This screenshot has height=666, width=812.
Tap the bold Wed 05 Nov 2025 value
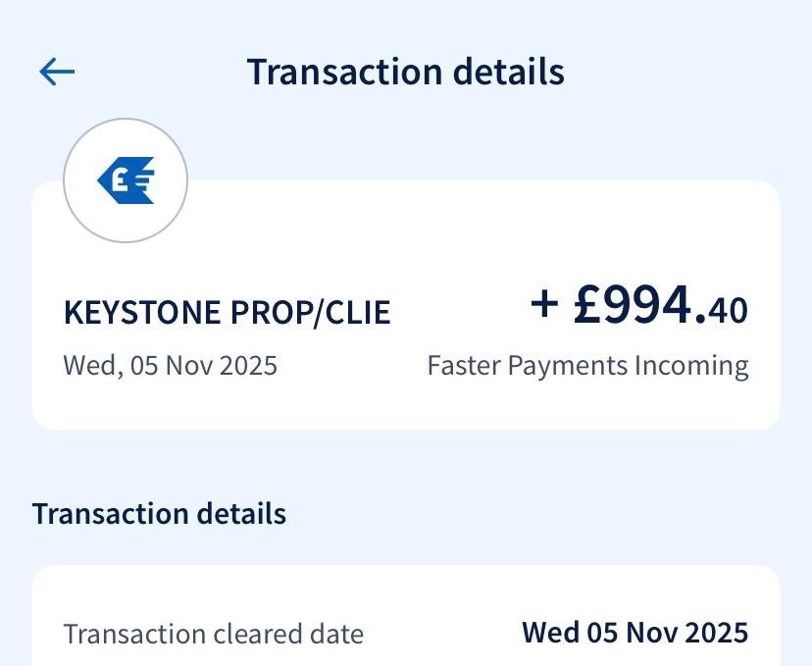point(634,633)
